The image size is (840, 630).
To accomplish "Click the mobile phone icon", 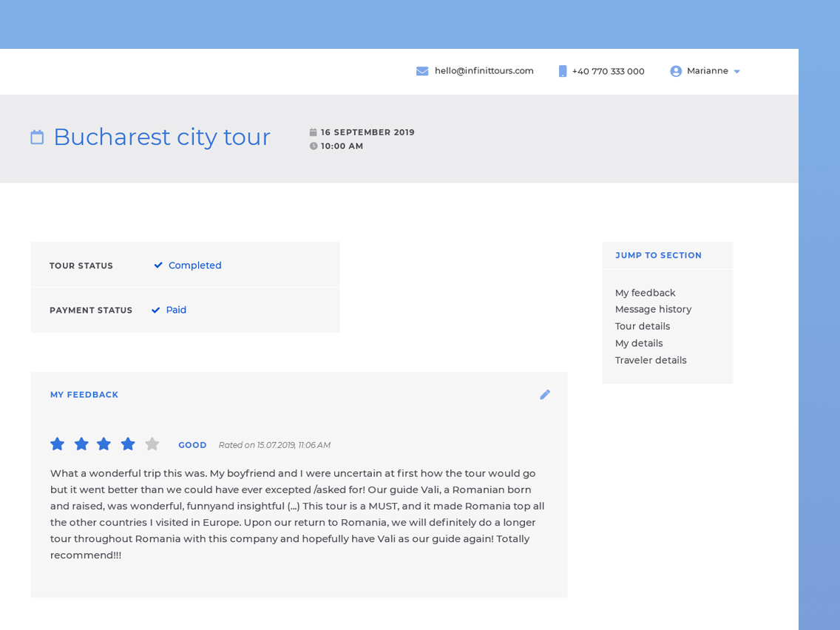I will [563, 71].
